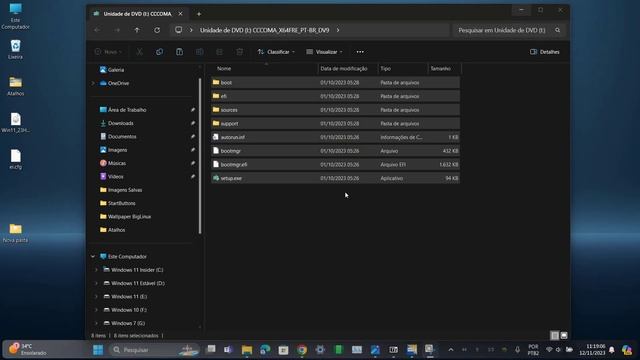Screen dimensions: 640x360
Task: Open Google Chrome from the taskbar
Action: coord(302,350)
